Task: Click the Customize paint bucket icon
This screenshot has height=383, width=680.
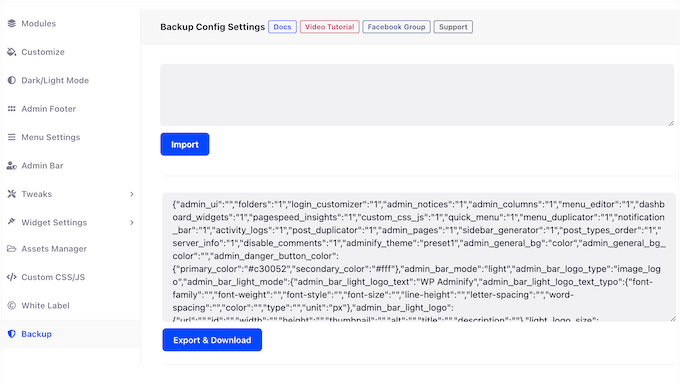Action: [12, 52]
